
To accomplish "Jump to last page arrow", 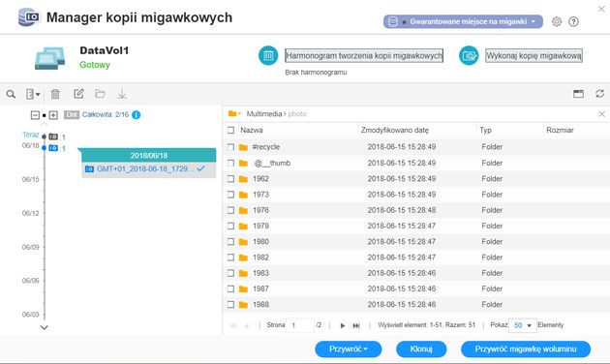I will [x=356, y=325].
